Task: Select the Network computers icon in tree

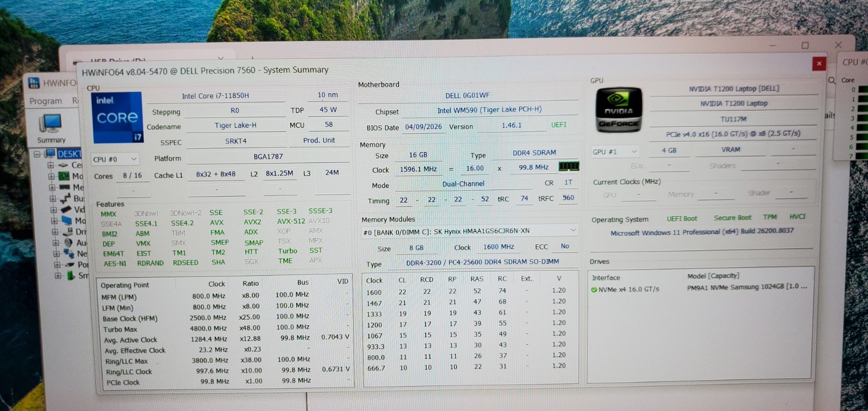Action: click(x=68, y=254)
